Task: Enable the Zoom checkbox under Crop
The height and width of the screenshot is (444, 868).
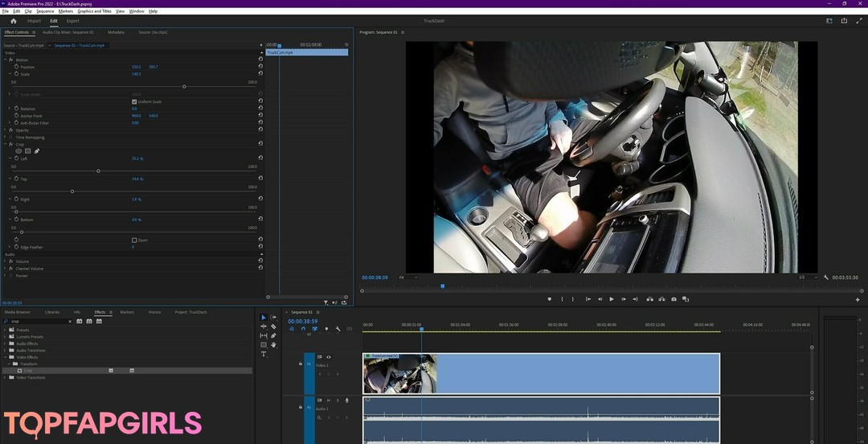Action: click(x=134, y=240)
